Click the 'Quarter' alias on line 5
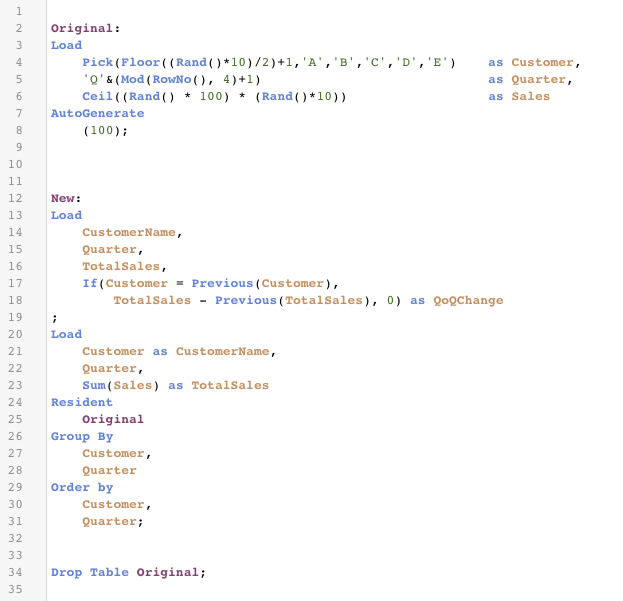 (538, 79)
